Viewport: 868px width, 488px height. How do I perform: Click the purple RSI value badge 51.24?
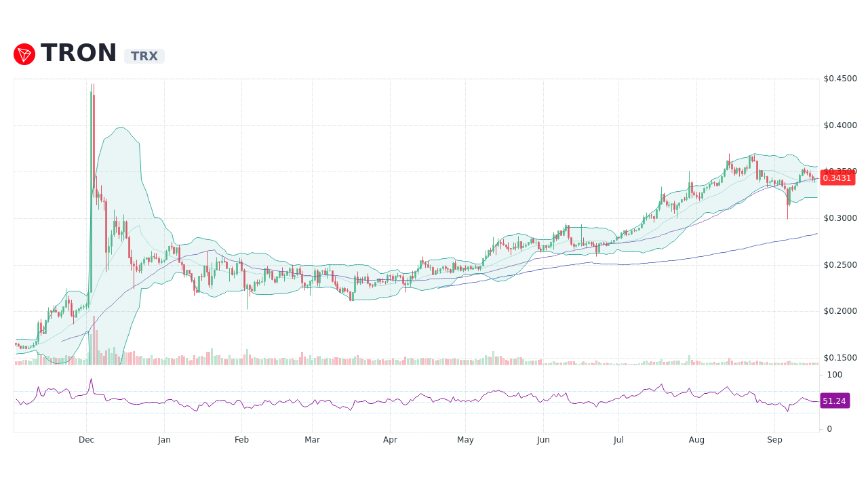click(835, 401)
